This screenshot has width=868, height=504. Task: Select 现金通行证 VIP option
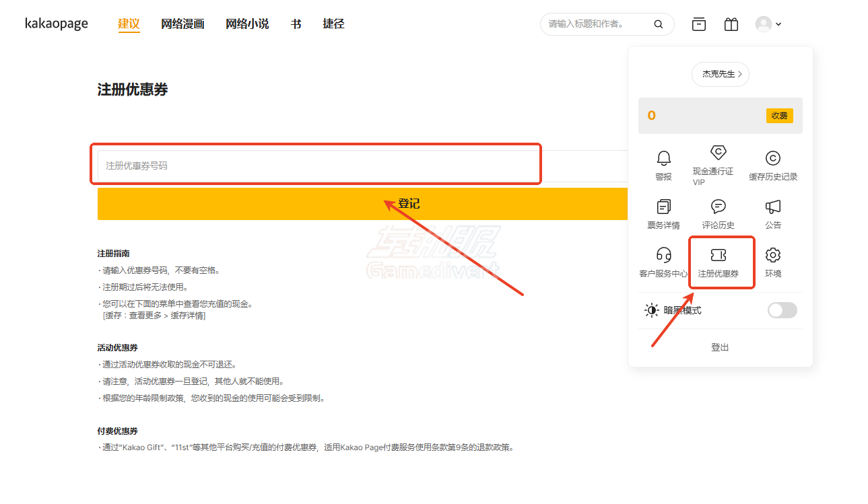coord(717,164)
